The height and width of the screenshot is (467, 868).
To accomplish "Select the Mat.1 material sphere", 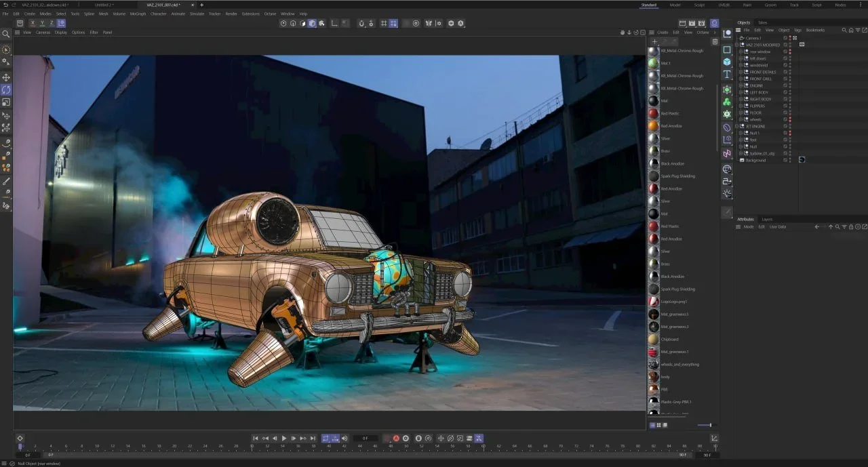I will [653, 63].
